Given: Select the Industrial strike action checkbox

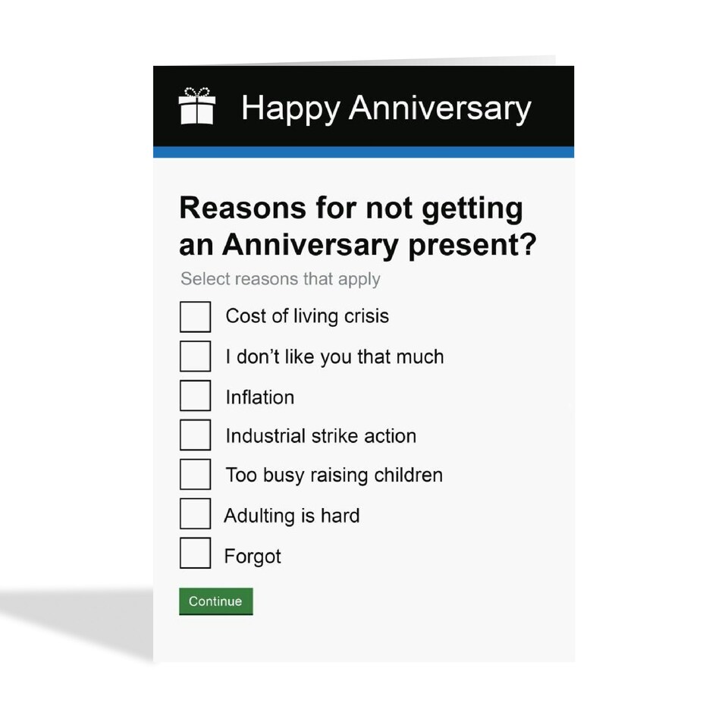Looking at the screenshot, I should pyautogui.click(x=195, y=435).
